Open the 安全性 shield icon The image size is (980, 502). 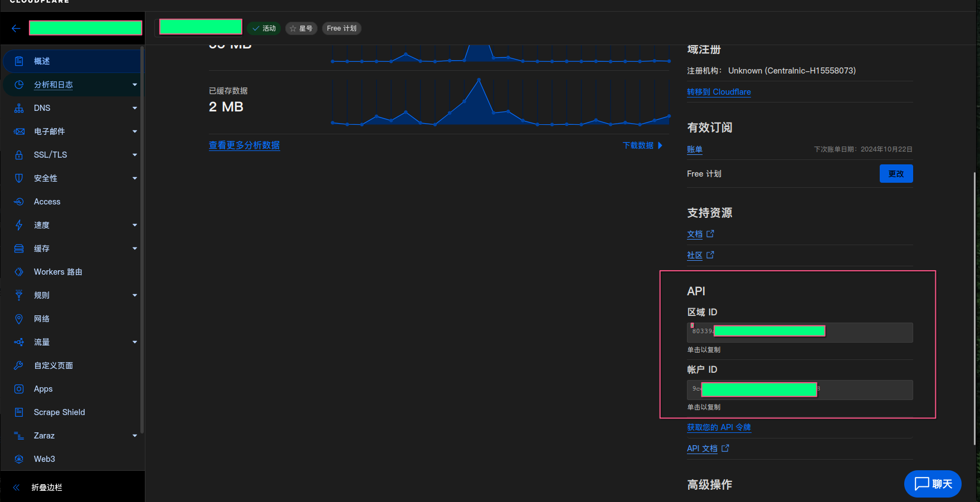(x=19, y=178)
